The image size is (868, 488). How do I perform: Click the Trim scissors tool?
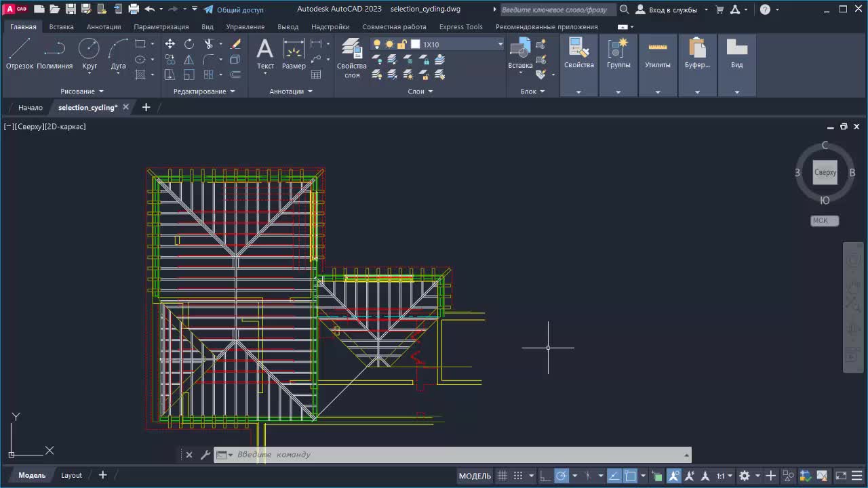point(209,44)
